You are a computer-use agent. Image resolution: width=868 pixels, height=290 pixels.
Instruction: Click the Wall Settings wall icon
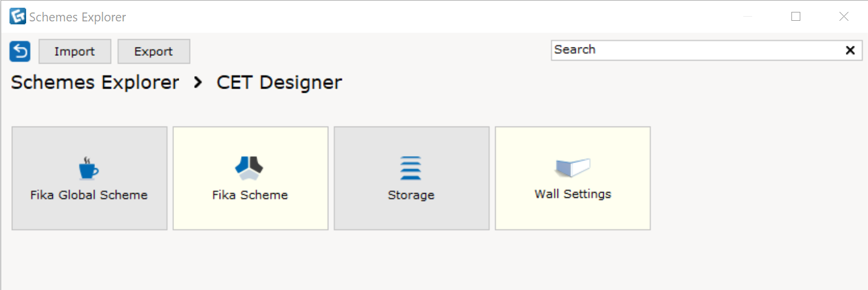pos(573,168)
